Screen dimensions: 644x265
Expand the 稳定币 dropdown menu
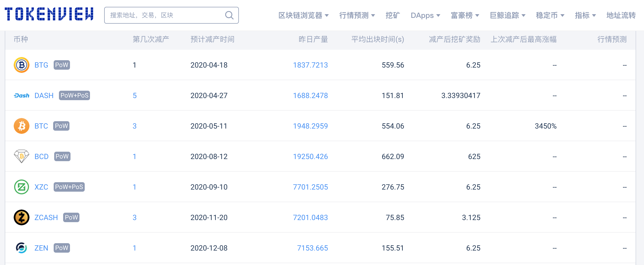(x=550, y=16)
